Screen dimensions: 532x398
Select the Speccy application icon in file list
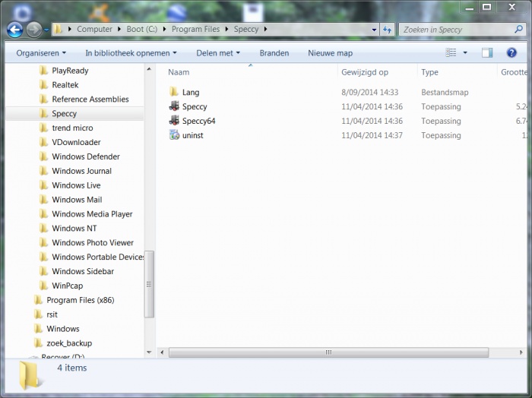click(x=174, y=106)
